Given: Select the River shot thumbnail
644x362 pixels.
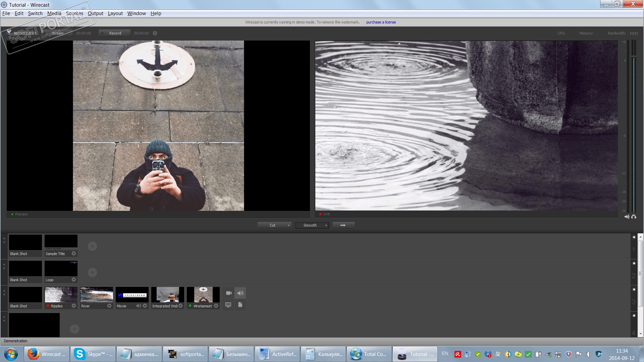Looking at the screenshot, I should coord(97,295).
